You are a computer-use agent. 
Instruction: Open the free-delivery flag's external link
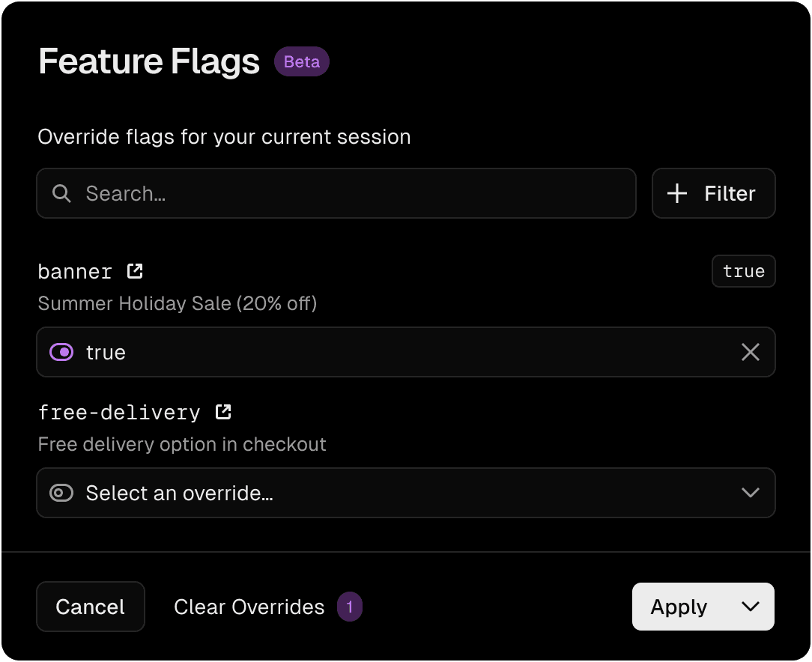223,411
